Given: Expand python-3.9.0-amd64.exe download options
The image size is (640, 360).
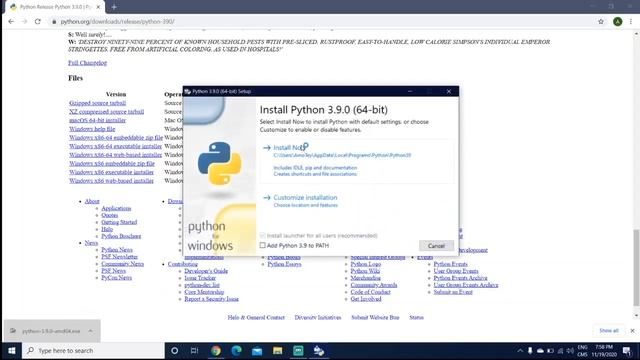Looking at the screenshot, I should [90, 331].
